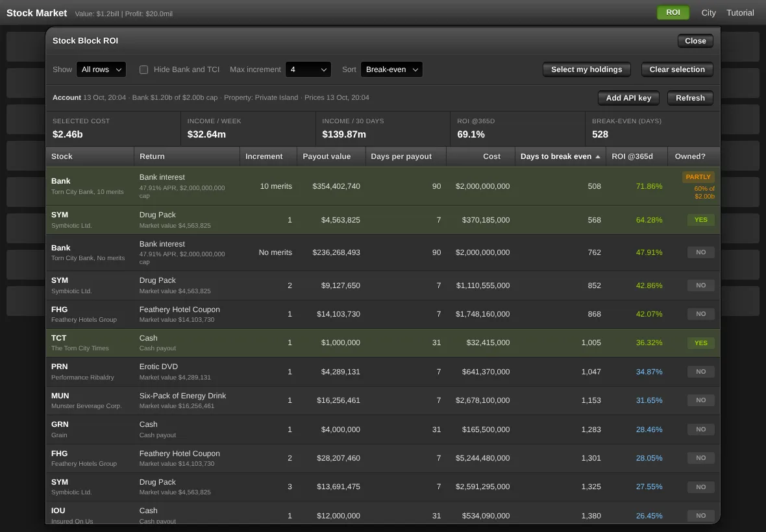Click the ROI value 71.86%

click(x=649, y=186)
